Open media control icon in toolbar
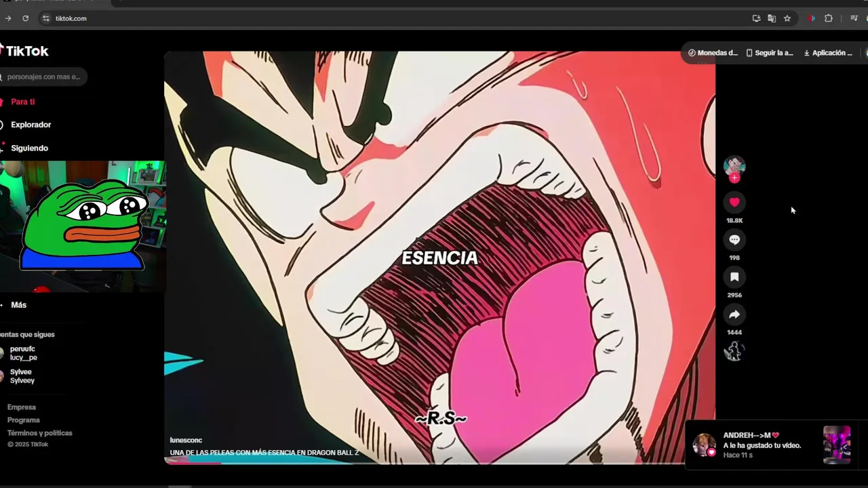Viewport: 868px width, 488px height. tap(854, 18)
